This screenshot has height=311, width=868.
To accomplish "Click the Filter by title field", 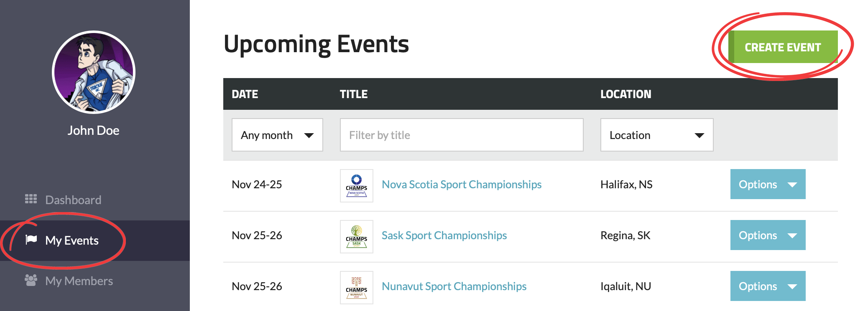I will (462, 135).
